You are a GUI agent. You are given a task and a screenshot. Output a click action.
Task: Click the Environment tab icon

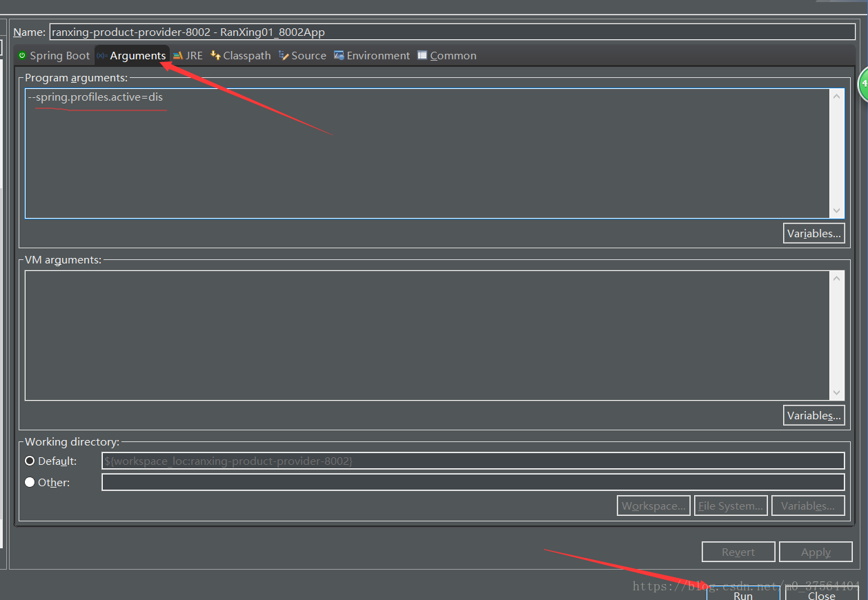pyautogui.click(x=339, y=56)
